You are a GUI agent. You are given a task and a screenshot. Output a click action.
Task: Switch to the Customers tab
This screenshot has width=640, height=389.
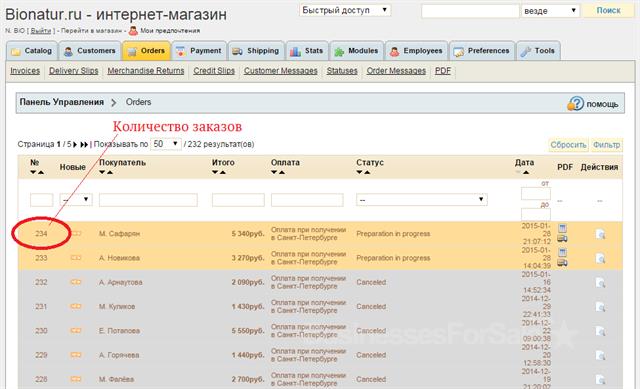click(x=90, y=51)
